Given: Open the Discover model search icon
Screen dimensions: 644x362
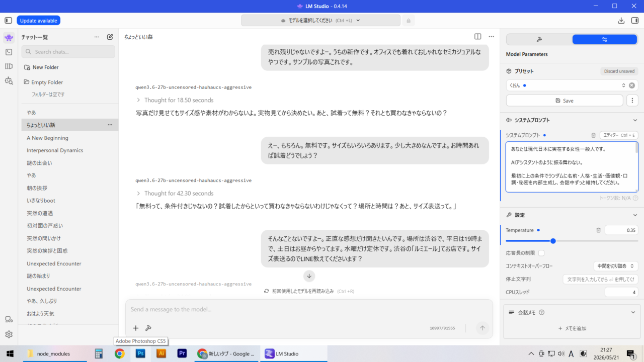Looking at the screenshot, I should [9, 81].
